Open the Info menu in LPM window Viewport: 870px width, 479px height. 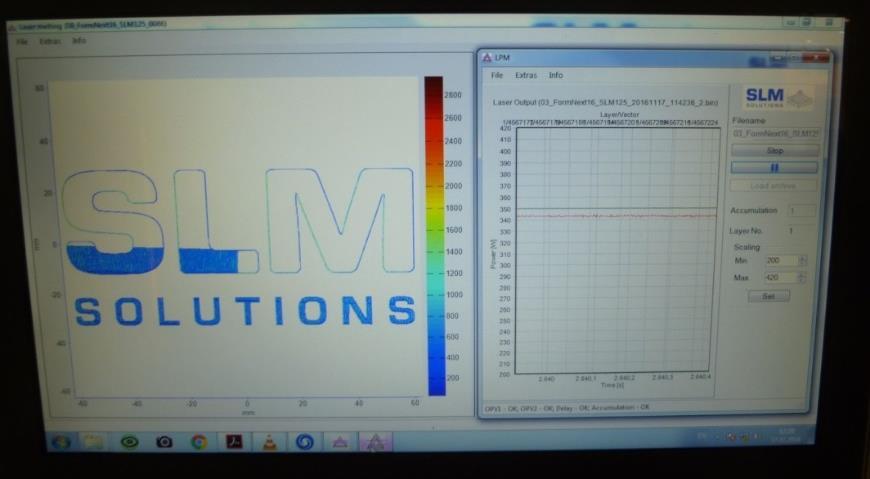[555, 75]
